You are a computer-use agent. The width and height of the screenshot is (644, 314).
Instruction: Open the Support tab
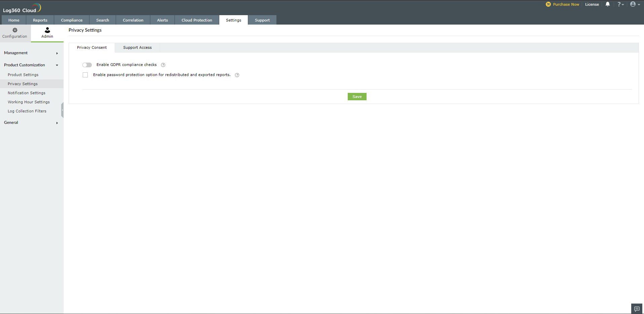pyautogui.click(x=262, y=20)
